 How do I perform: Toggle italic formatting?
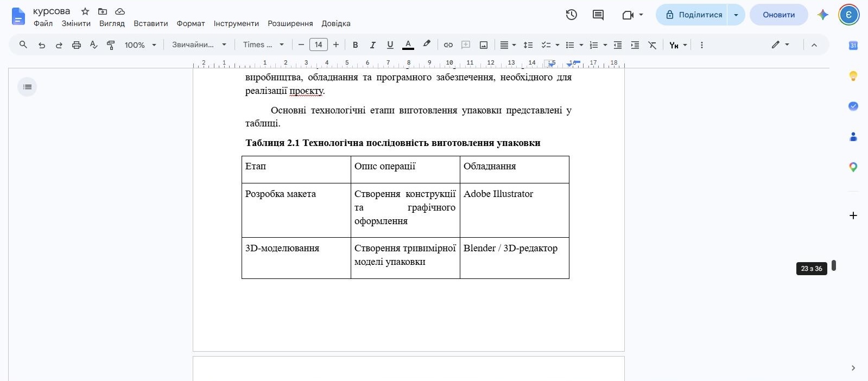coord(373,45)
